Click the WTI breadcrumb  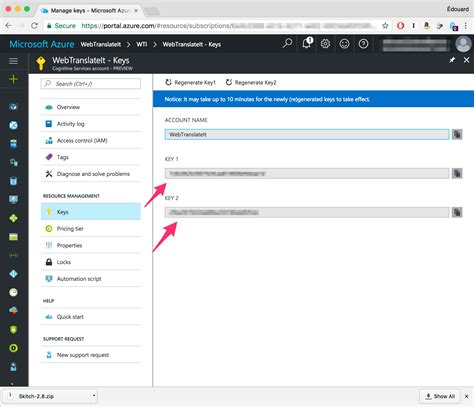click(142, 44)
